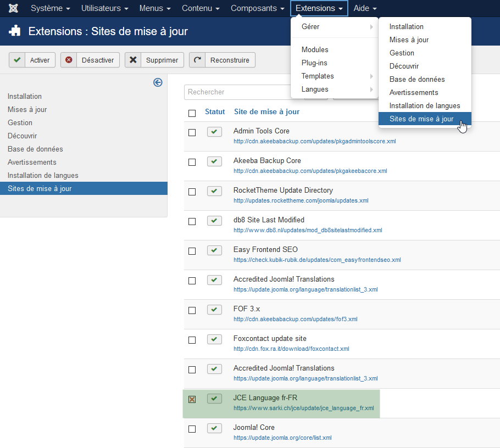This screenshot has width=500, height=448.
Task: Click the Activer button
Action: click(x=32, y=60)
